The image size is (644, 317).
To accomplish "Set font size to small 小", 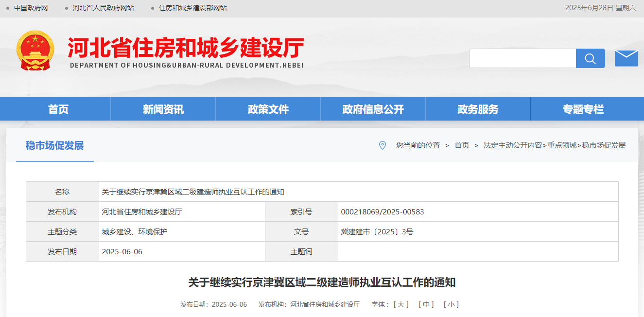I will tap(451, 304).
